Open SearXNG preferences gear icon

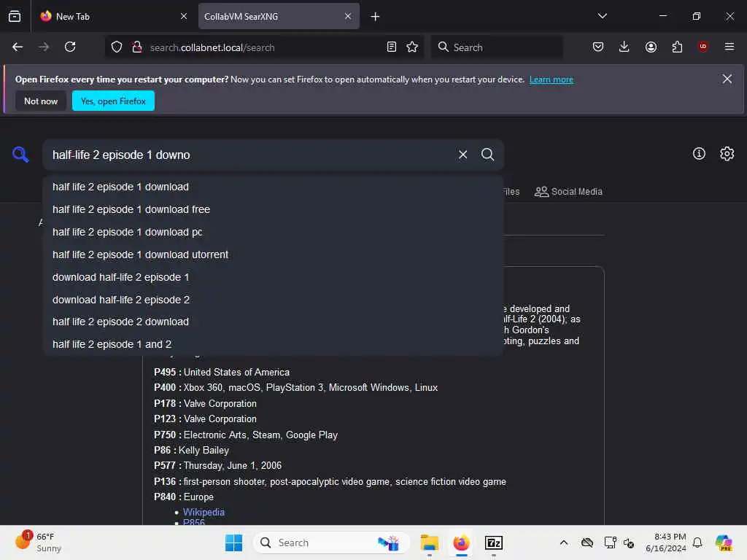[727, 153]
